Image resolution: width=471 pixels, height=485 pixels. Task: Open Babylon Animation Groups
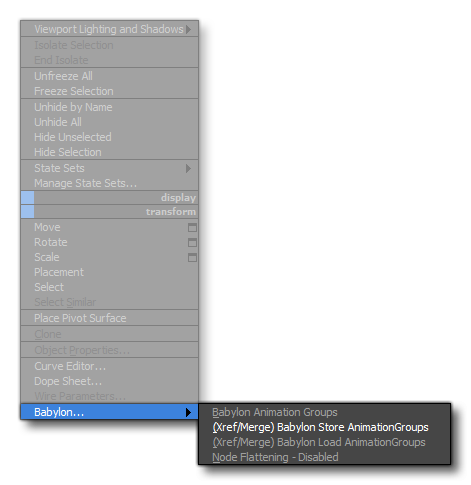324,412
